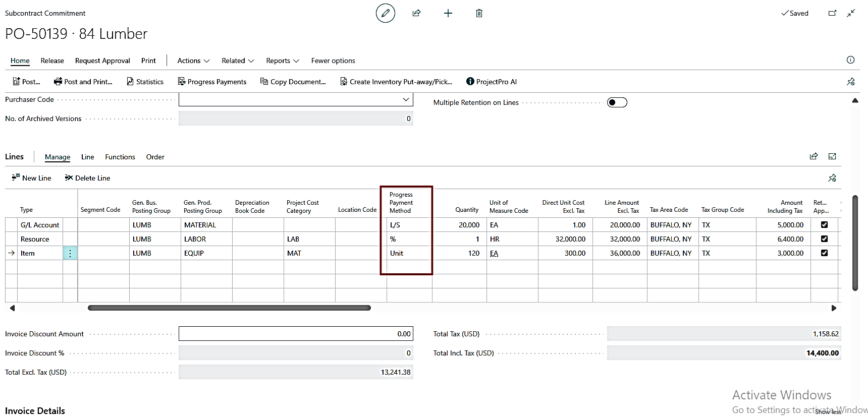
Task: Click Fewer options
Action: [x=333, y=61]
